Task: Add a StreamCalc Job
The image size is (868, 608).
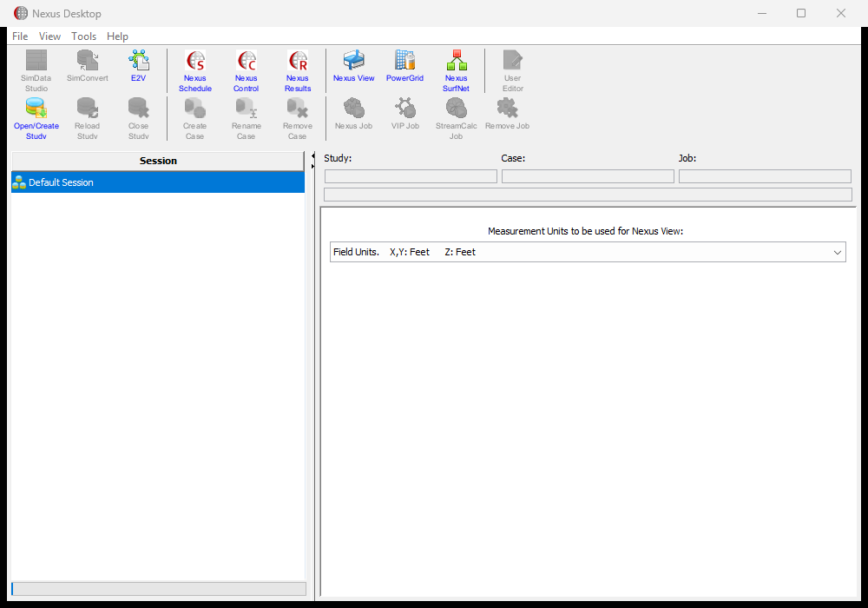Action: 457,118
